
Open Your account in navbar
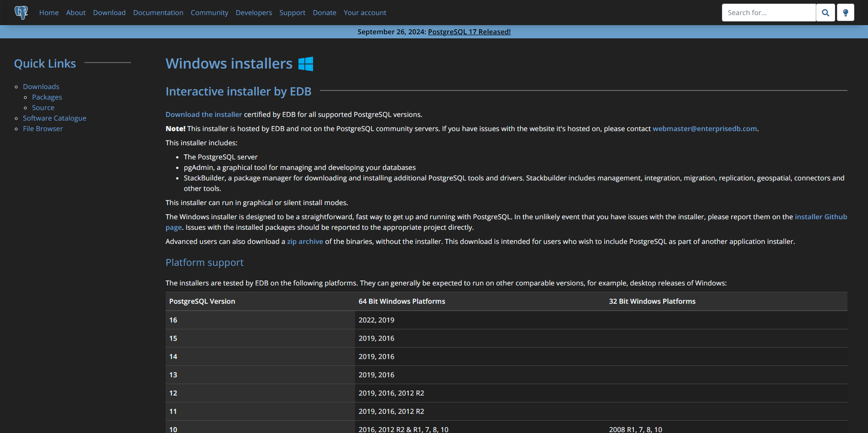365,13
